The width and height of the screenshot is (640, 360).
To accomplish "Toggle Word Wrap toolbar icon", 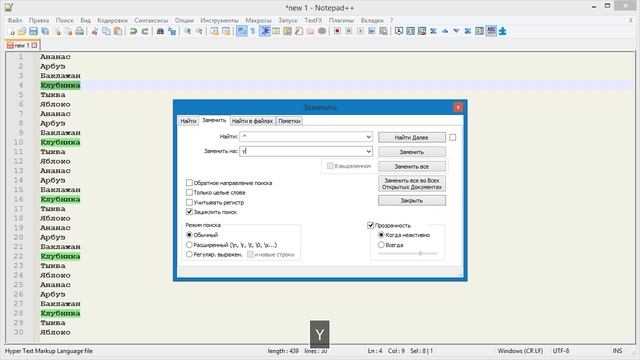I will 242,31.
